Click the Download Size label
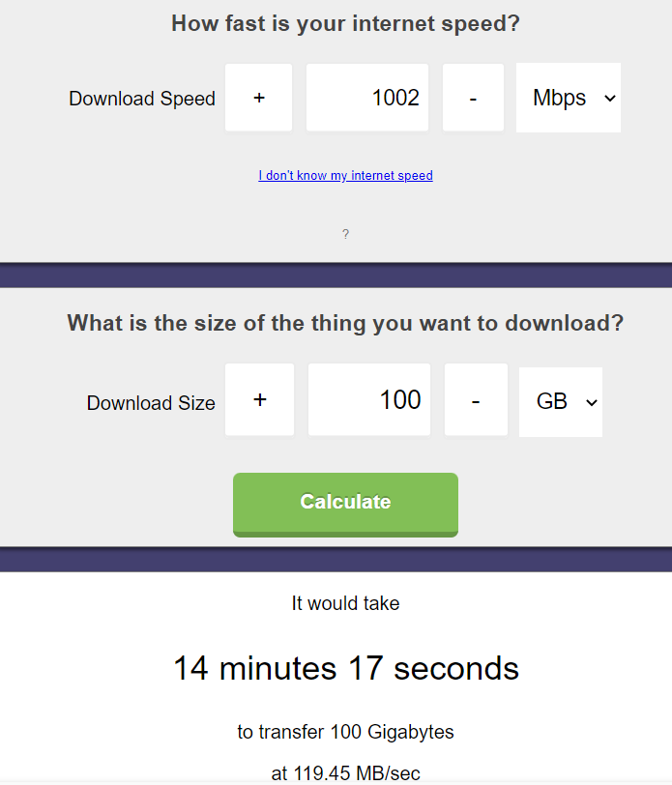This screenshot has width=672, height=785. point(151,403)
